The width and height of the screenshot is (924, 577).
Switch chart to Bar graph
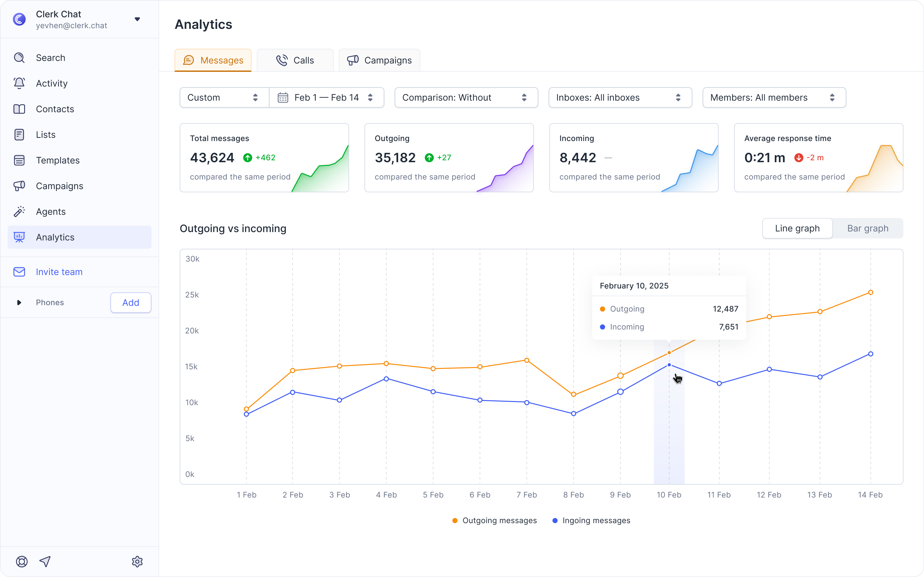coord(868,228)
